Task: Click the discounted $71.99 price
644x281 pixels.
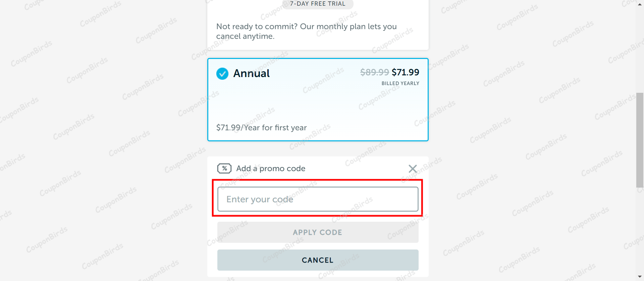Action: pyautogui.click(x=405, y=72)
